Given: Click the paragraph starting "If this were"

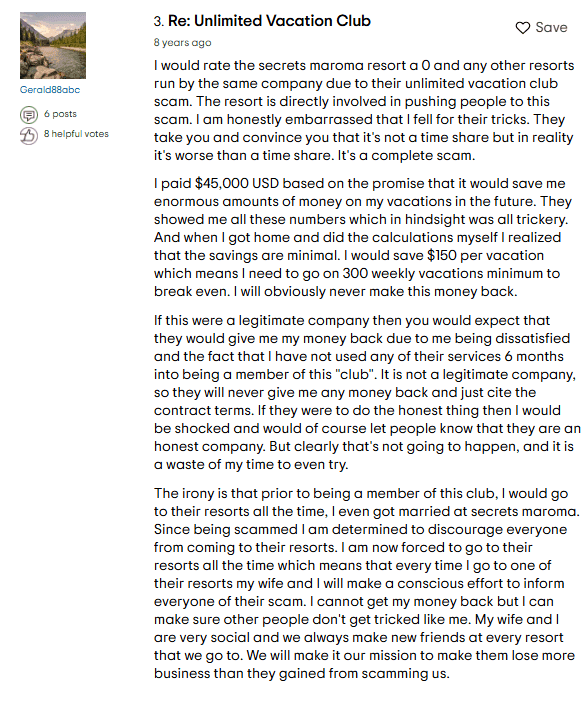Looking at the screenshot, I should [367, 392].
